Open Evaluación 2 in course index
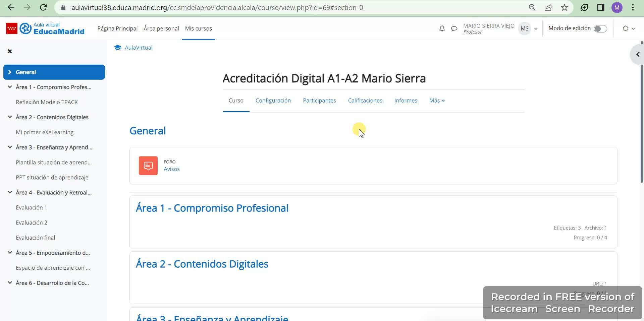Viewport: 644px width, 321px height. (x=32, y=222)
